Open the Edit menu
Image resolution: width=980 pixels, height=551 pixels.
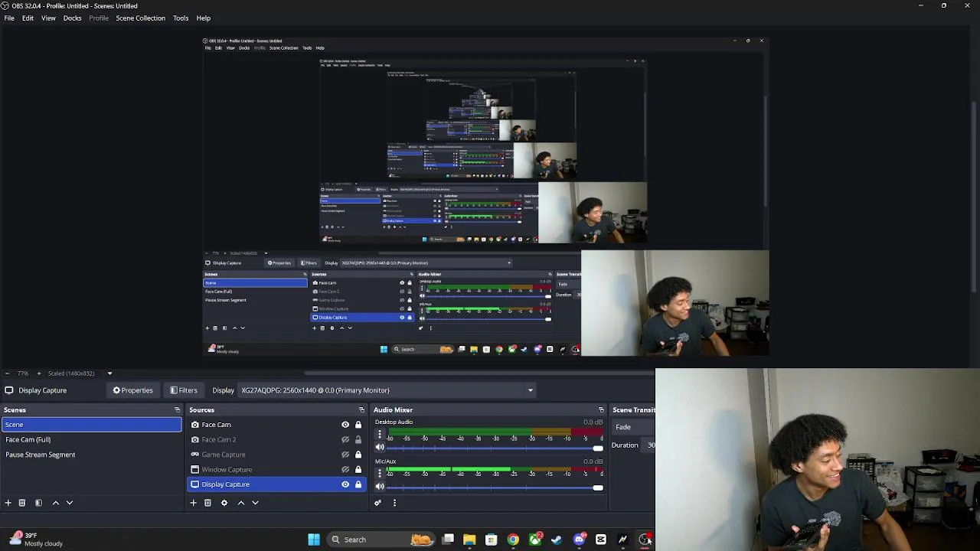pyautogui.click(x=28, y=18)
